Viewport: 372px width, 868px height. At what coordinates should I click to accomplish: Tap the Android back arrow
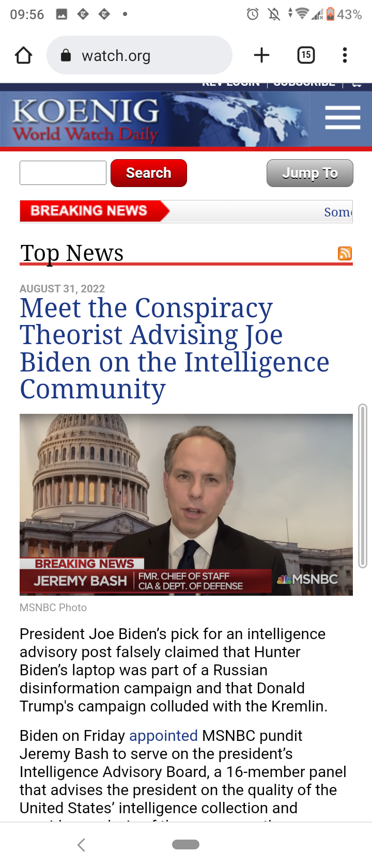[x=81, y=845]
